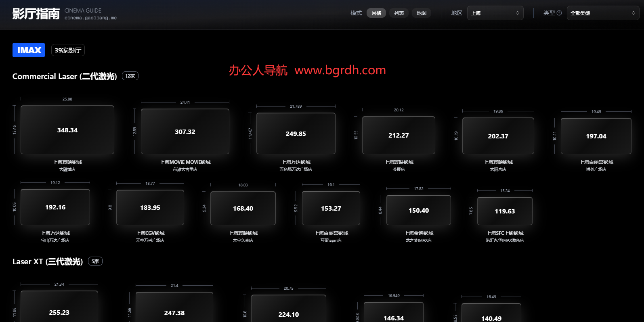Viewport: 644px width, 322px height.
Task: Select the 183.95 screen thumbnail
Action: coord(150,207)
